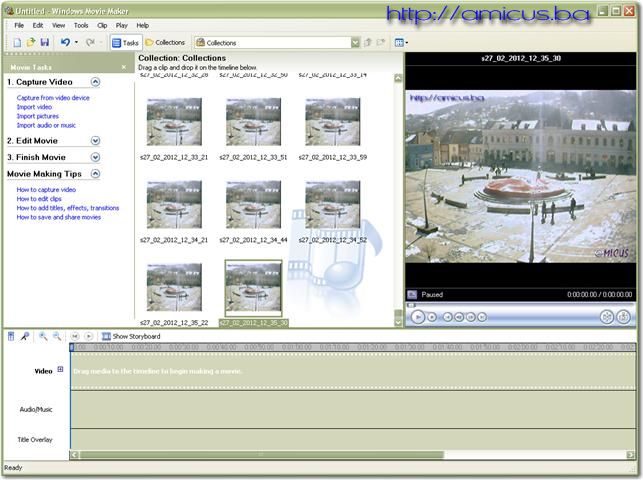Open How to add titles, effects, transitions
The width and height of the screenshot is (643, 480).
pyautogui.click(x=68, y=208)
